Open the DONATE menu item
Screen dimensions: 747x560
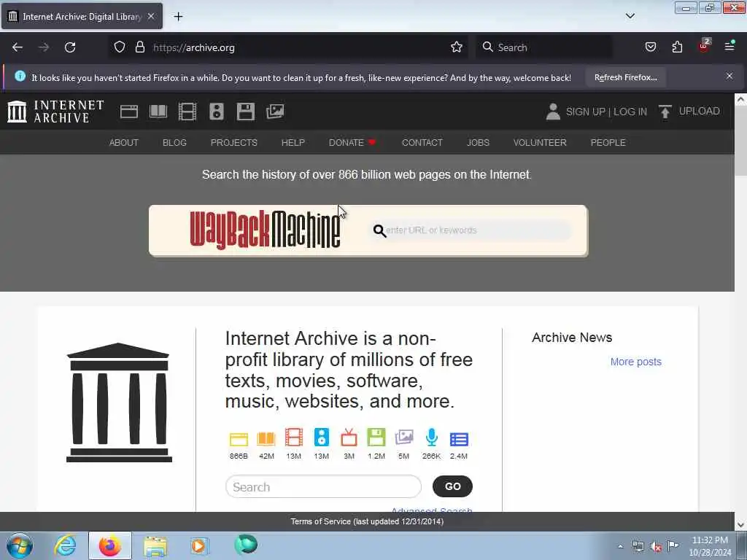click(352, 142)
